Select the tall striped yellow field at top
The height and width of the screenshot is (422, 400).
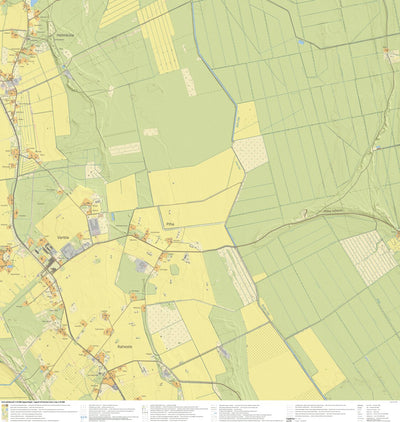[158, 37]
